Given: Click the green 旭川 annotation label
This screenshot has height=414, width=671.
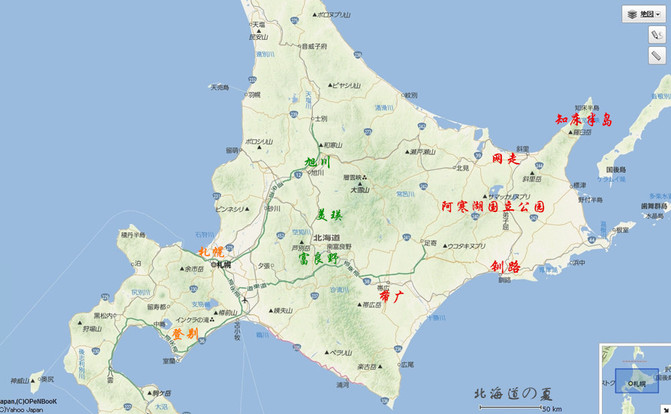Looking at the screenshot, I should tap(318, 163).
